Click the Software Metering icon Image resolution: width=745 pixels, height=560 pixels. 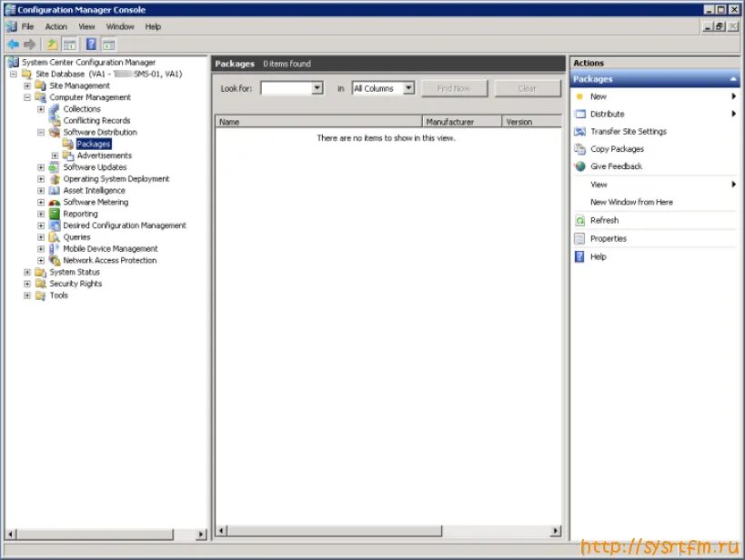point(55,203)
